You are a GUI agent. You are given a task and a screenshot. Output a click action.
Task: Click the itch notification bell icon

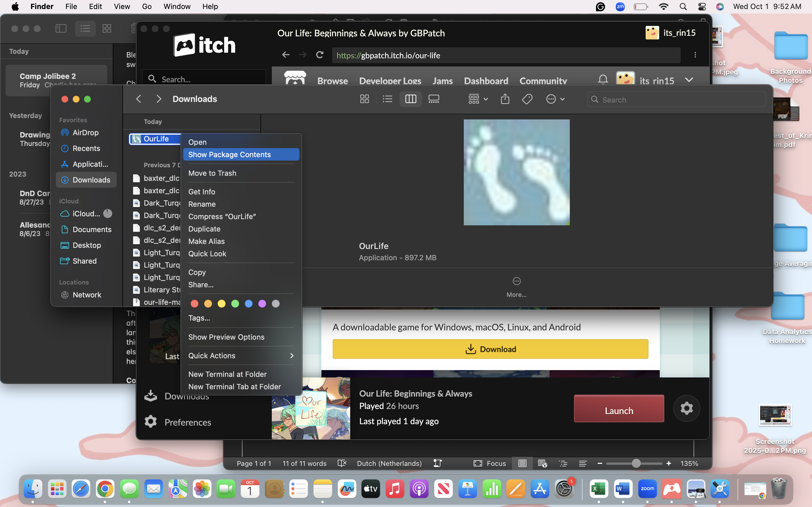603,80
